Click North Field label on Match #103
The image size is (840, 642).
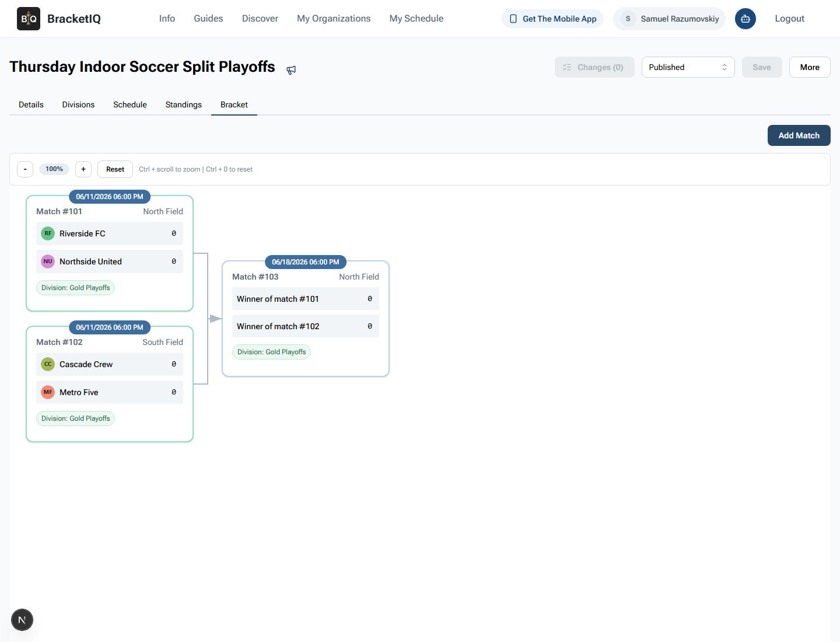[x=359, y=277]
